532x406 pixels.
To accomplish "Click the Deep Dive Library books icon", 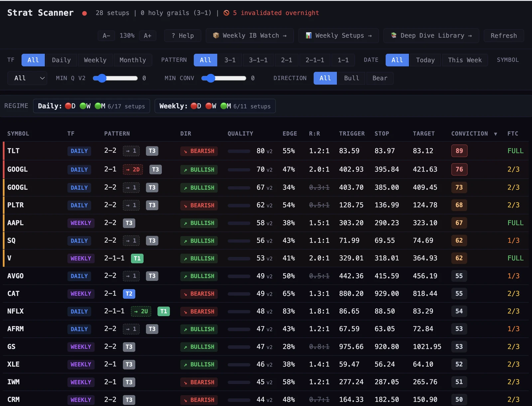I will point(394,35).
